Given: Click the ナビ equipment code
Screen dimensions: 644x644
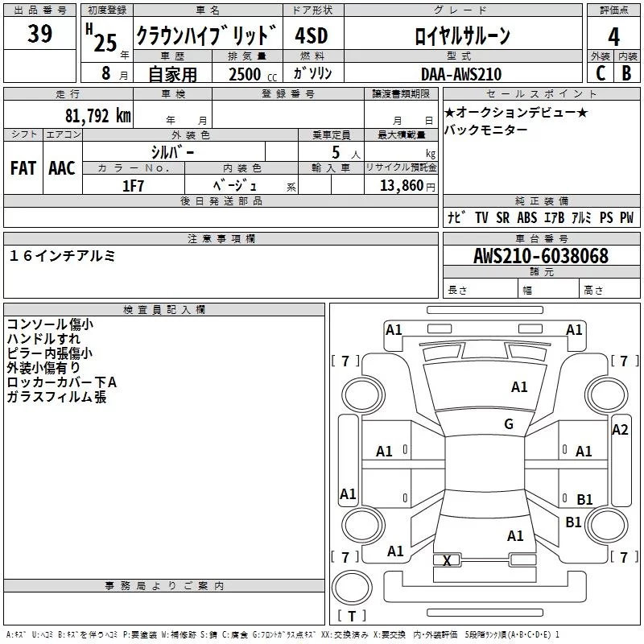Looking at the screenshot, I should tap(456, 217).
